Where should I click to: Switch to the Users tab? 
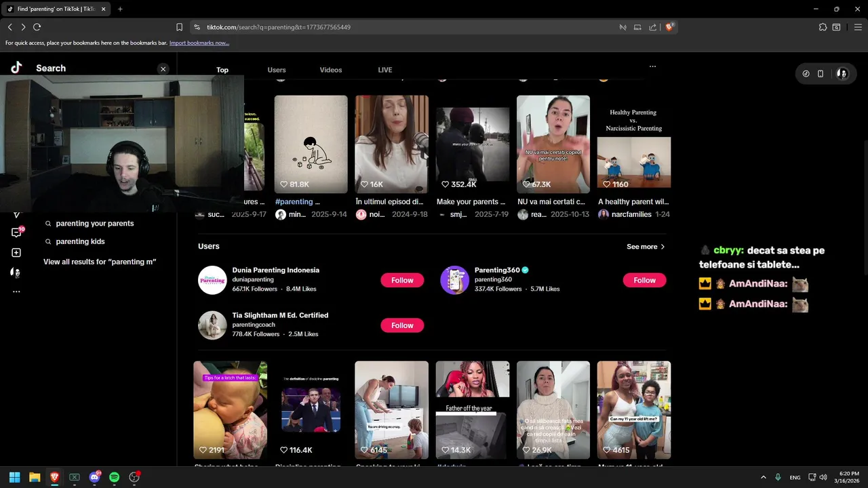coord(277,70)
